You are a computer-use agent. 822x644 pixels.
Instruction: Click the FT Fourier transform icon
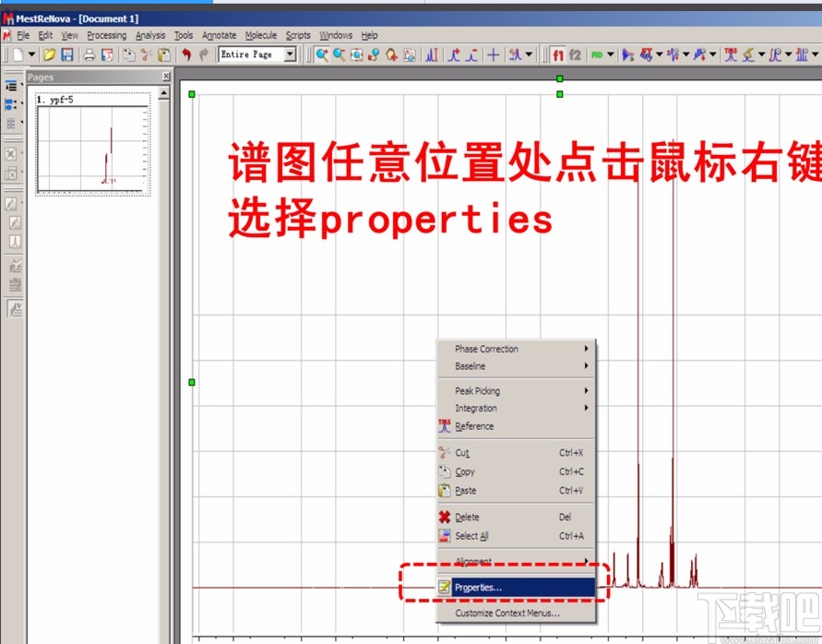point(646,54)
